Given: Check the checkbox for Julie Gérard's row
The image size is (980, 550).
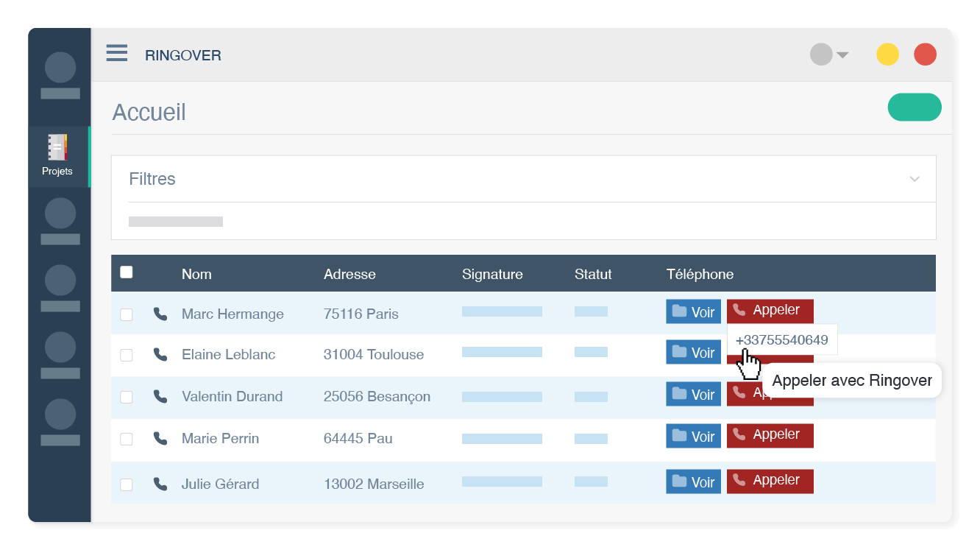Looking at the screenshot, I should click(126, 484).
